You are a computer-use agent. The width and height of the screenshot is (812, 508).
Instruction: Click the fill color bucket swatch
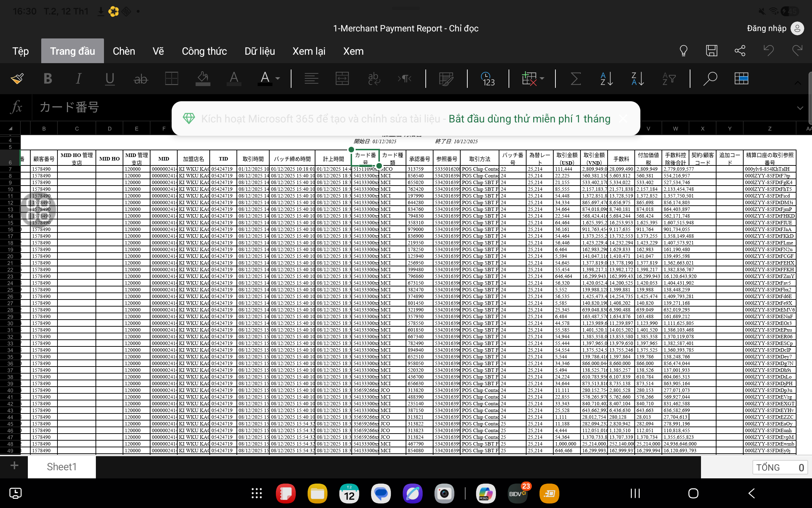tap(203, 78)
